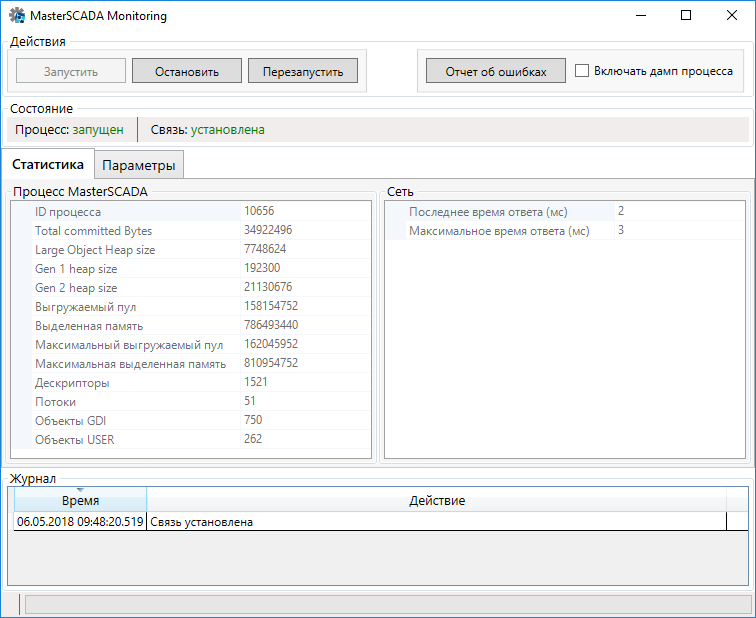Click the Объекты USER row label
The image size is (756, 618).
point(75,440)
